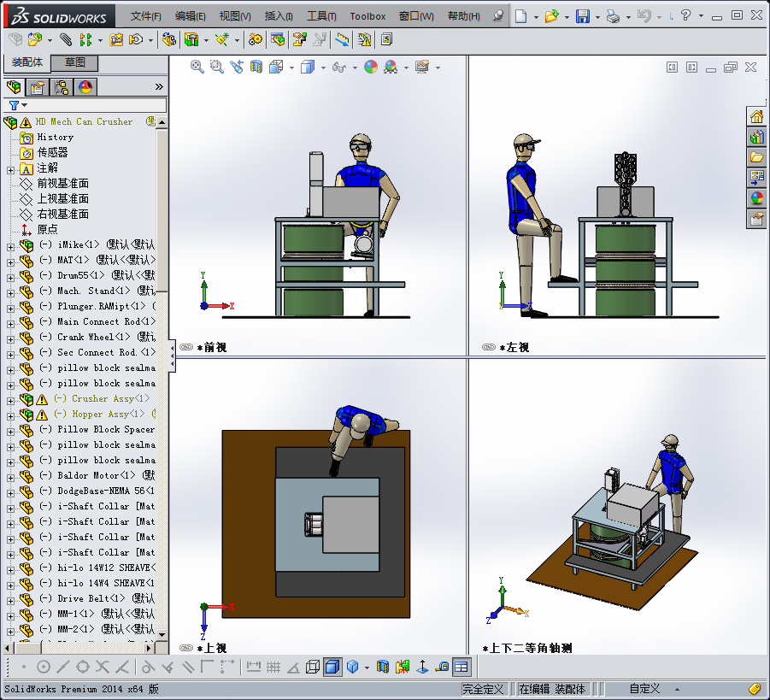The image size is (770, 700).
Task: Click the Save floppy disk icon
Action: coord(582,16)
